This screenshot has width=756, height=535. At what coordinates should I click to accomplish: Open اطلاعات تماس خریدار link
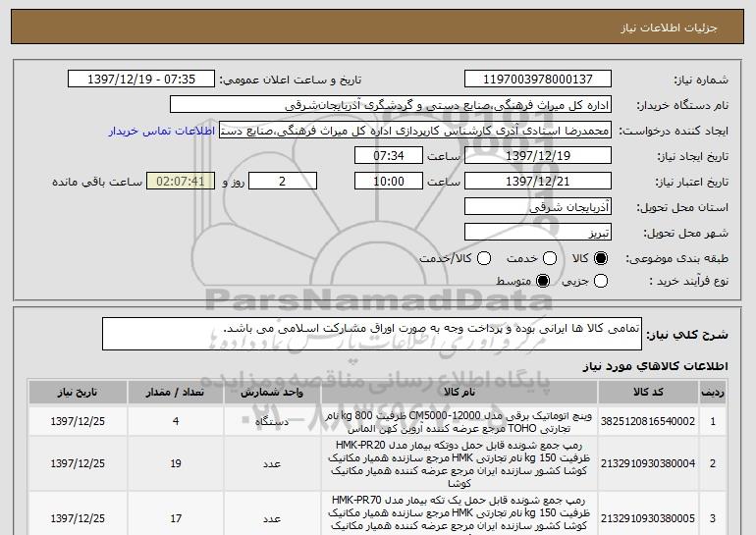click(162, 131)
